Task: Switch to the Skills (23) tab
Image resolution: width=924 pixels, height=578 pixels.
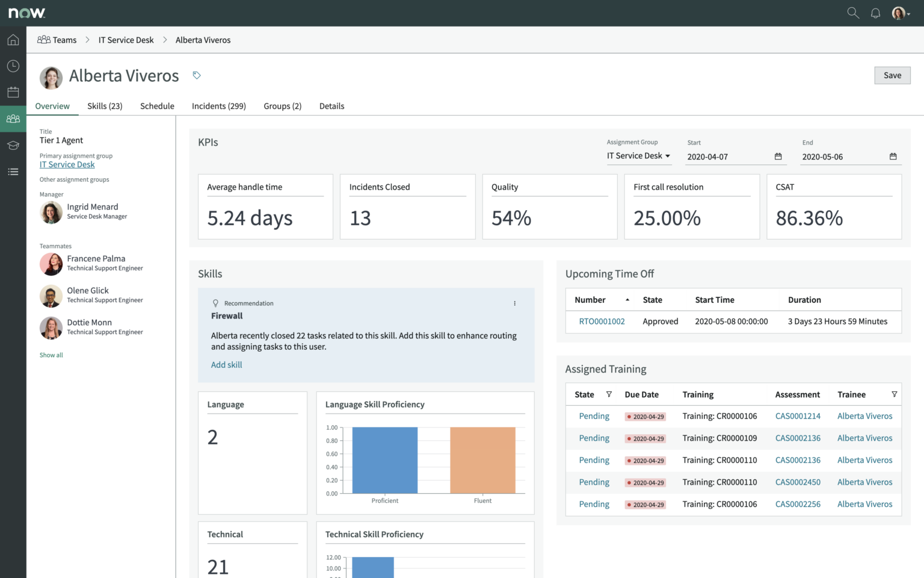Action: point(105,106)
